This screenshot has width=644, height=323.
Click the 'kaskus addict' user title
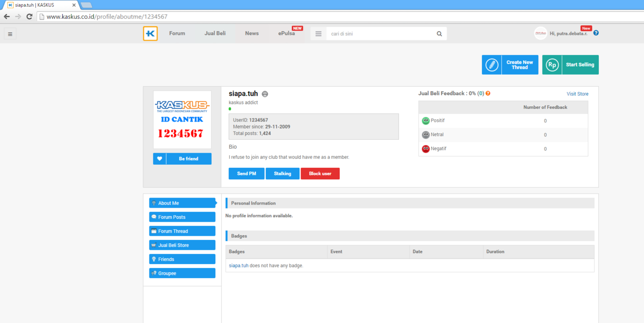coord(244,103)
